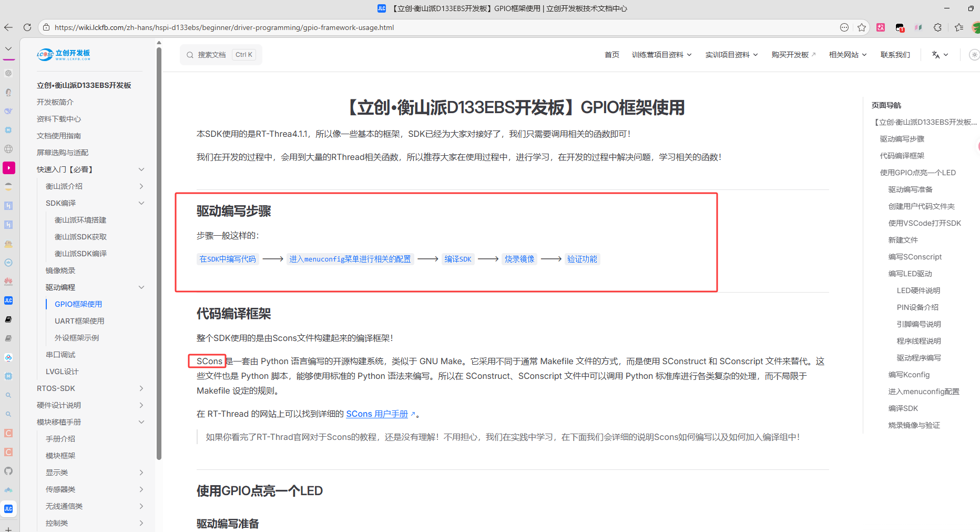The image size is (980, 532).
Task: Switch to the Huawei vertical tab
Action: [x=8, y=282]
